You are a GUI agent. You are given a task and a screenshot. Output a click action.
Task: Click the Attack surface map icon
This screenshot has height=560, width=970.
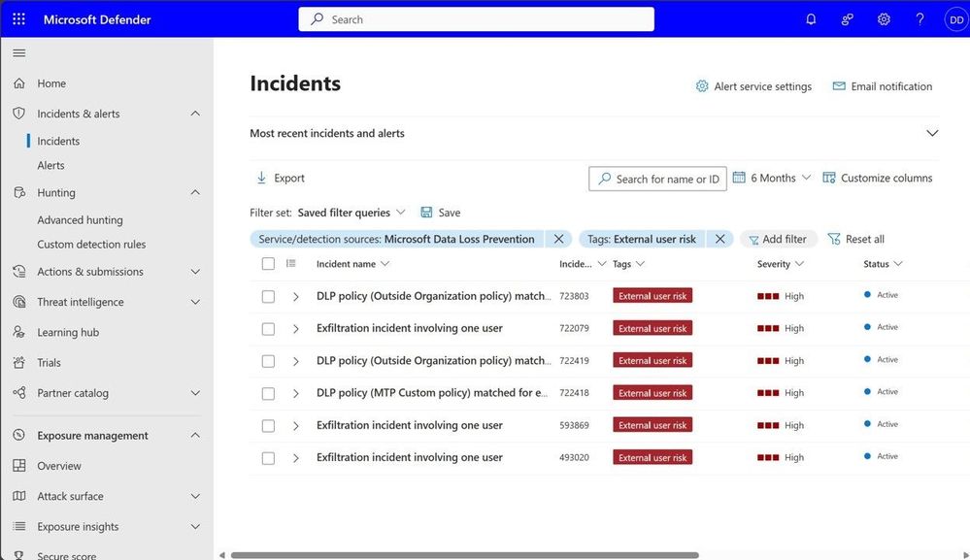click(x=19, y=496)
